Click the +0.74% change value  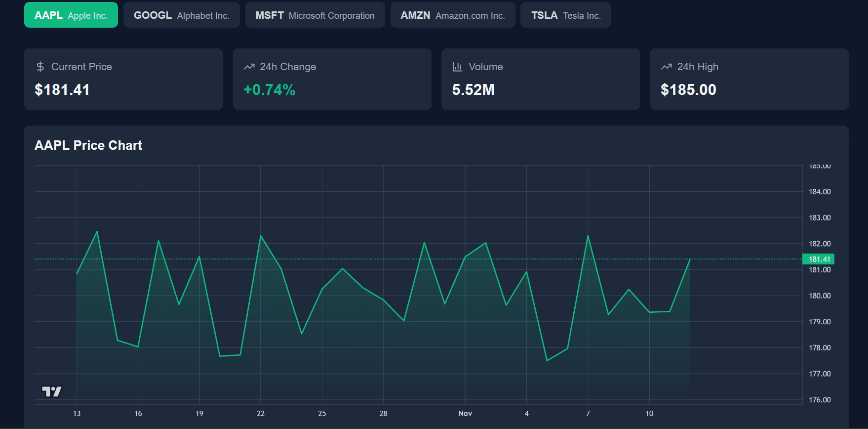[270, 90]
